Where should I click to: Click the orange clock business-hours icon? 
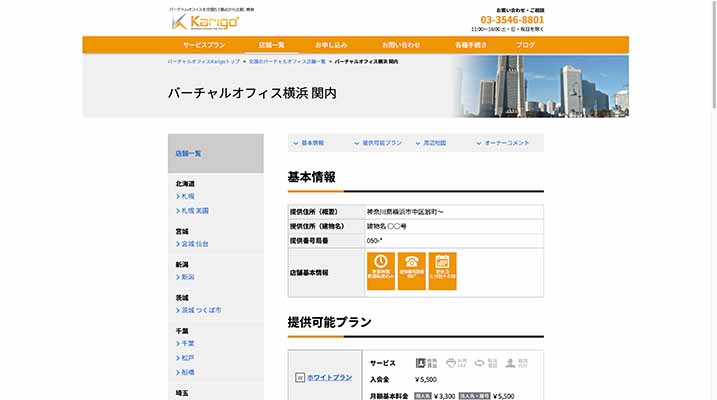click(x=380, y=271)
